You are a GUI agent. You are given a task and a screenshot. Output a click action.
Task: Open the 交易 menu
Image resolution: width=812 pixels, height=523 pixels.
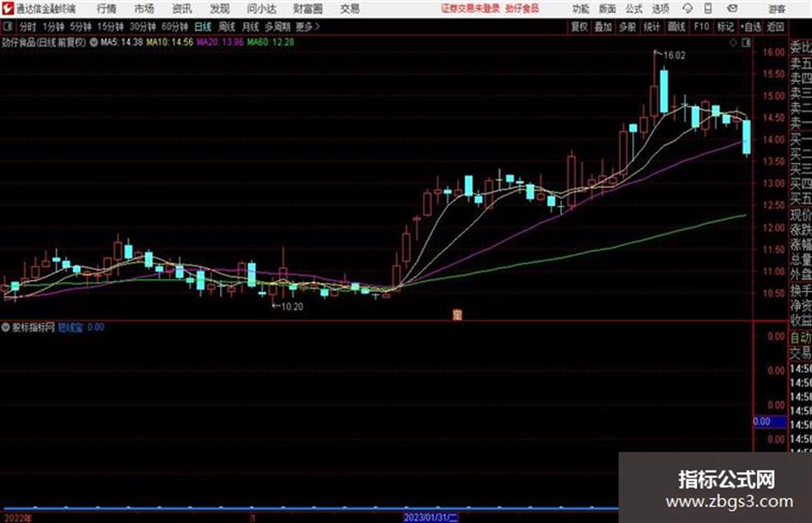tap(350, 9)
